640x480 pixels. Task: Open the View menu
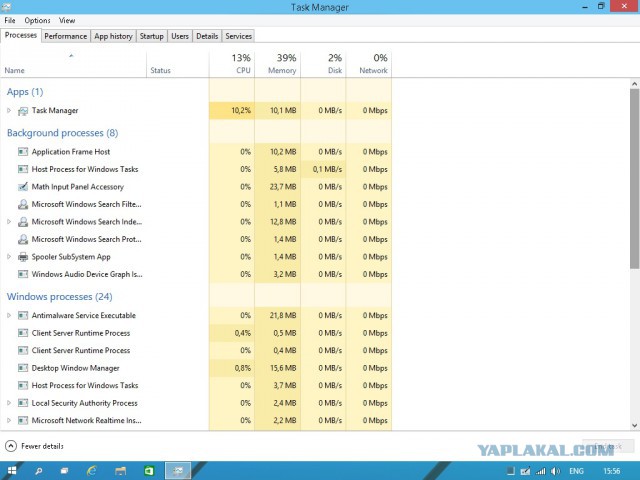point(67,20)
